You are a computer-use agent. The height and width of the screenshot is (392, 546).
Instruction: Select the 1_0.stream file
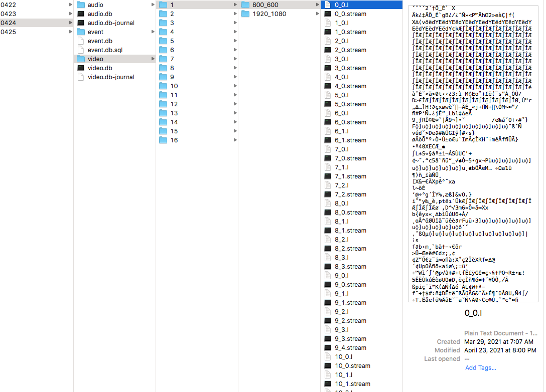(x=361, y=32)
